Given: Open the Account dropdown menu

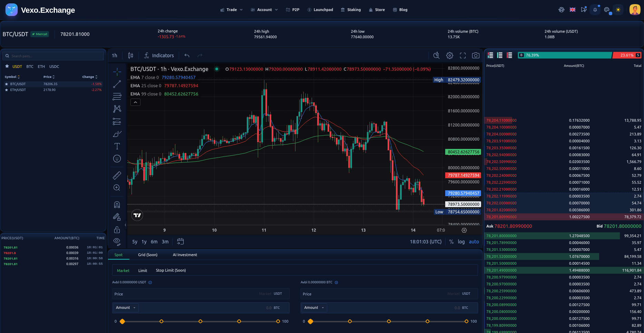Looking at the screenshot, I should (264, 10).
